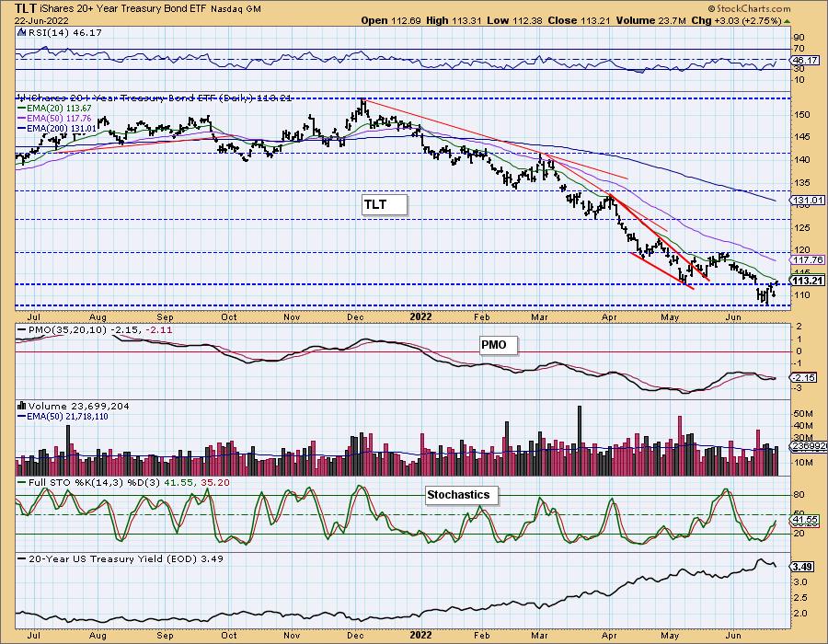Click the volume bars icon beside Volume

[22, 406]
